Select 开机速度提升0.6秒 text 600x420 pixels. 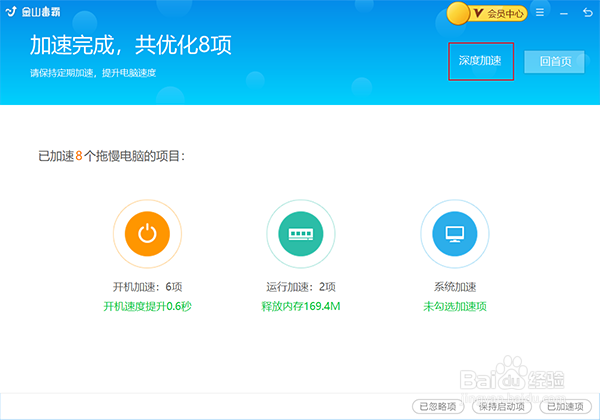[148, 306]
